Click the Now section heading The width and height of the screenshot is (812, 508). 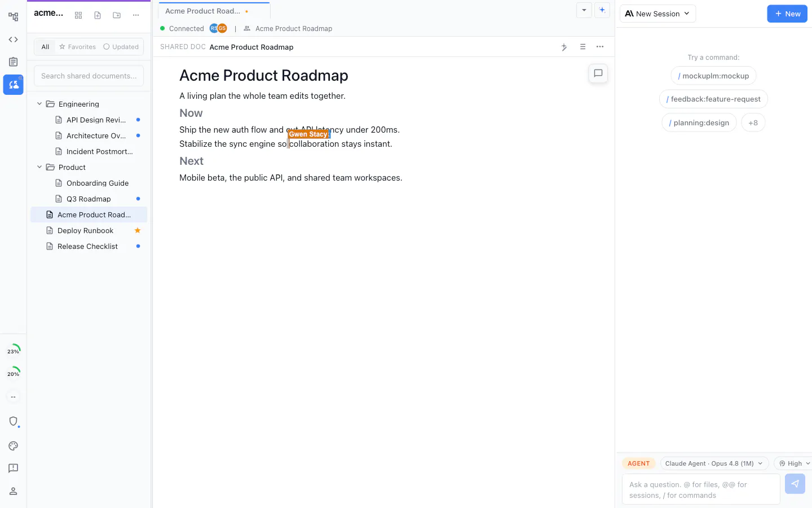pos(191,113)
